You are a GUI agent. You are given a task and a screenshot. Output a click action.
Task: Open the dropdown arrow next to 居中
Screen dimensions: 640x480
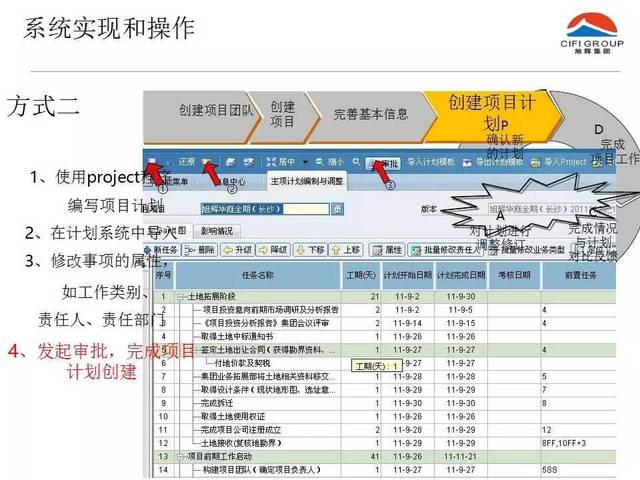click(304, 162)
